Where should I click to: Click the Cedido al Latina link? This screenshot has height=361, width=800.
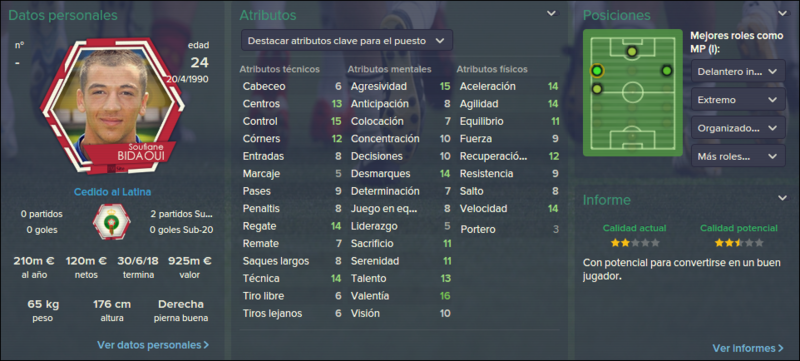tap(112, 192)
